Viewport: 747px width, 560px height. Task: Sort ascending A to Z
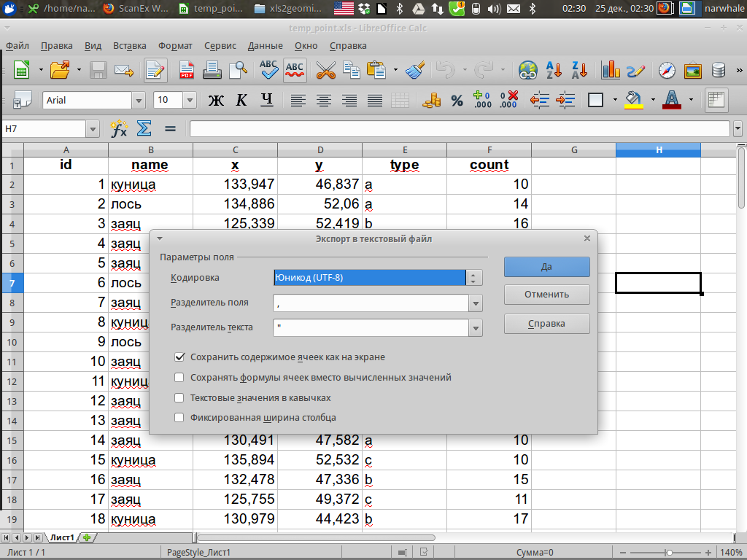click(x=554, y=71)
